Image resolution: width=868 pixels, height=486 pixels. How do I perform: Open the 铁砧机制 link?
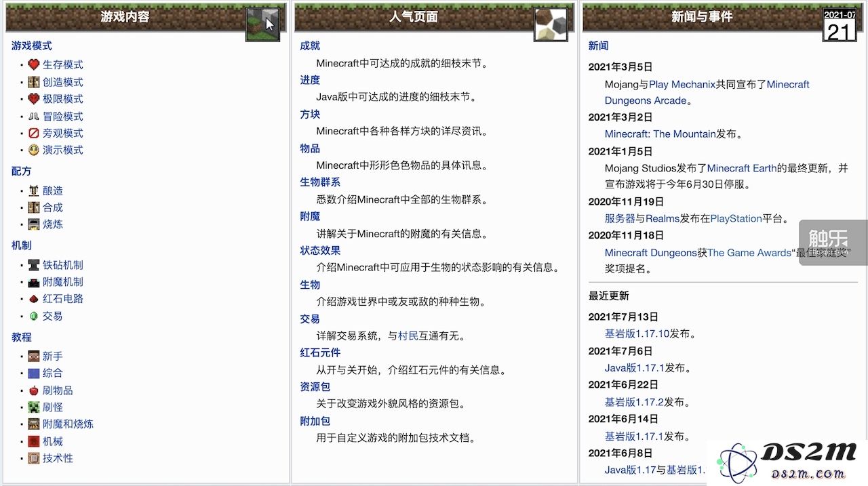[x=63, y=265]
